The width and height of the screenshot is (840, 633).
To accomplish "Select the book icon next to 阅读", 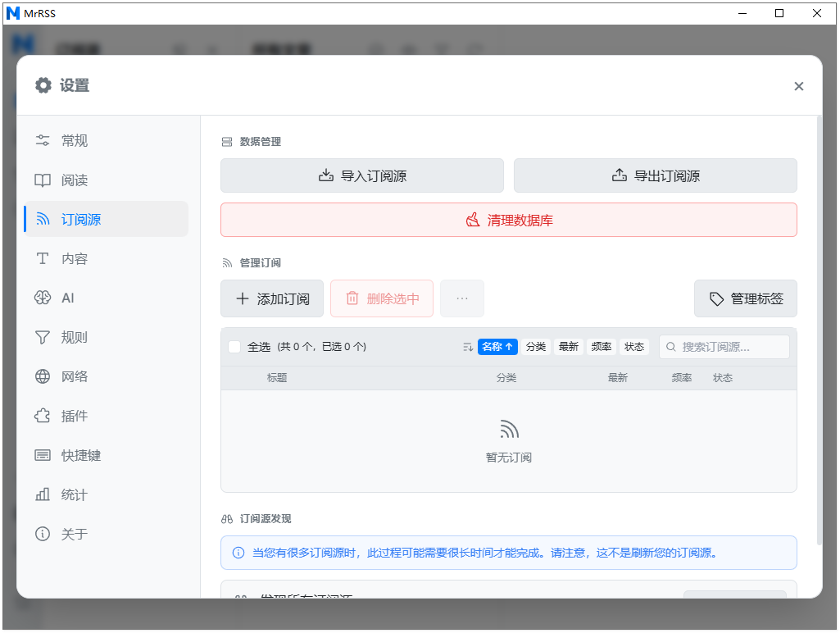I will (x=43, y=180).
